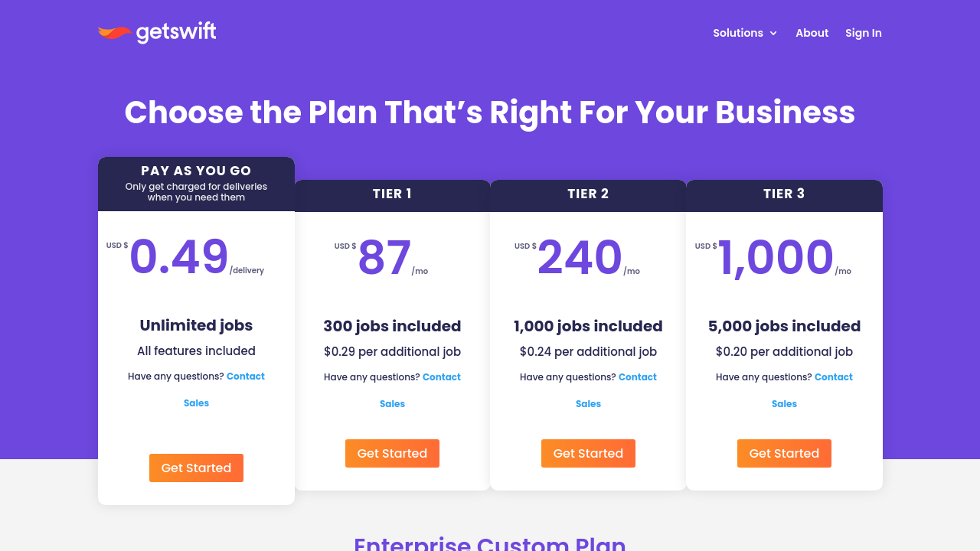Click Get Started for Tier 2

(x=588, y=453)
